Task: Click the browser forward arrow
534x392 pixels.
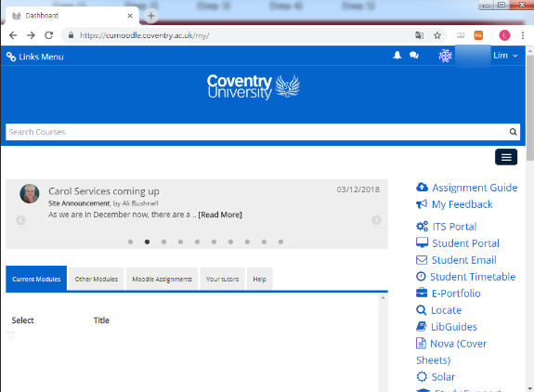Action: click(31, 35)
